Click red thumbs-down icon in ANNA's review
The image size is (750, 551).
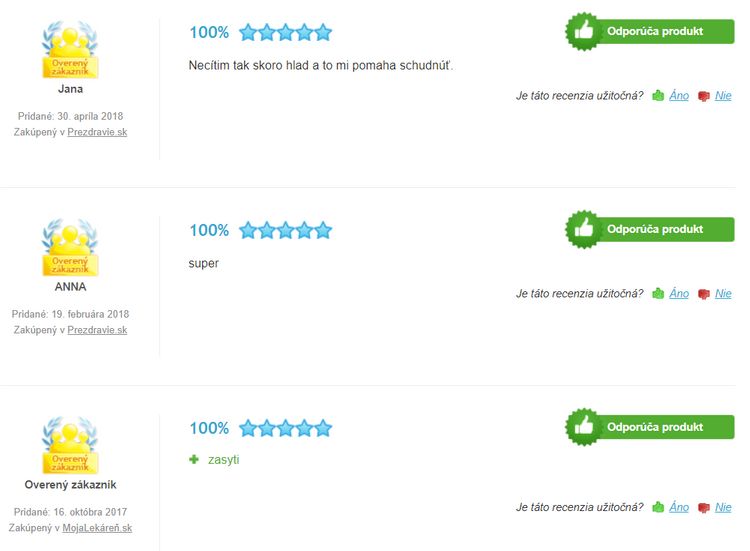pos(704,295)
